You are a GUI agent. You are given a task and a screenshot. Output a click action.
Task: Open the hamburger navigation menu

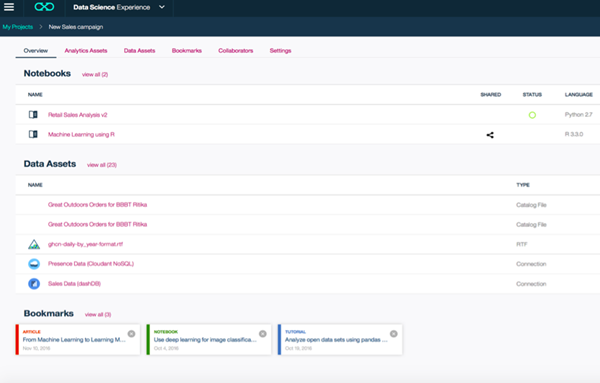9,7
